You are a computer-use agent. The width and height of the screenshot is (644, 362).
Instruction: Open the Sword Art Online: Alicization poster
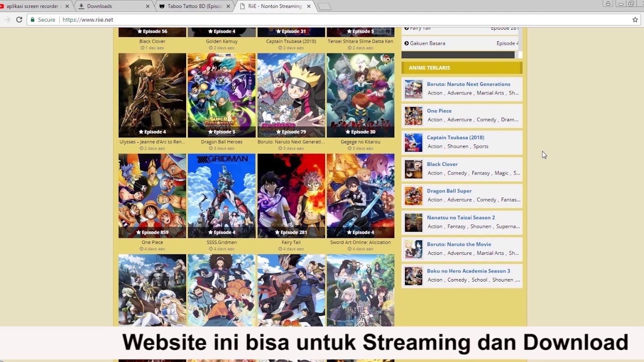pyautogui.click(x=361, y=196)
